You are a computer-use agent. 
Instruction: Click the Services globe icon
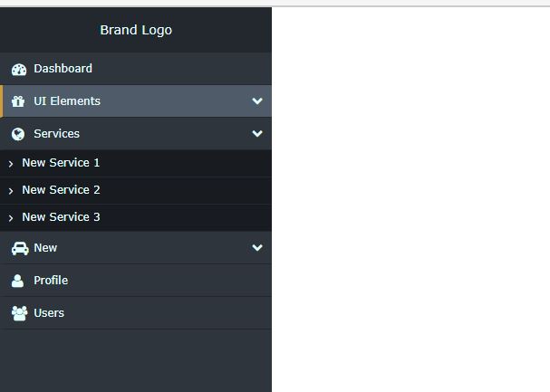pyautogui.click(x=18, y=134)
